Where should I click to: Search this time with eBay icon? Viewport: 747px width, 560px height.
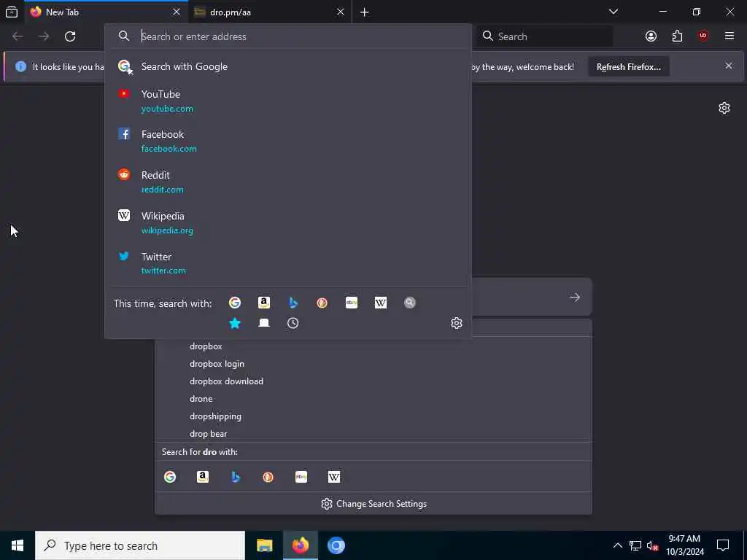coord(352,303)
